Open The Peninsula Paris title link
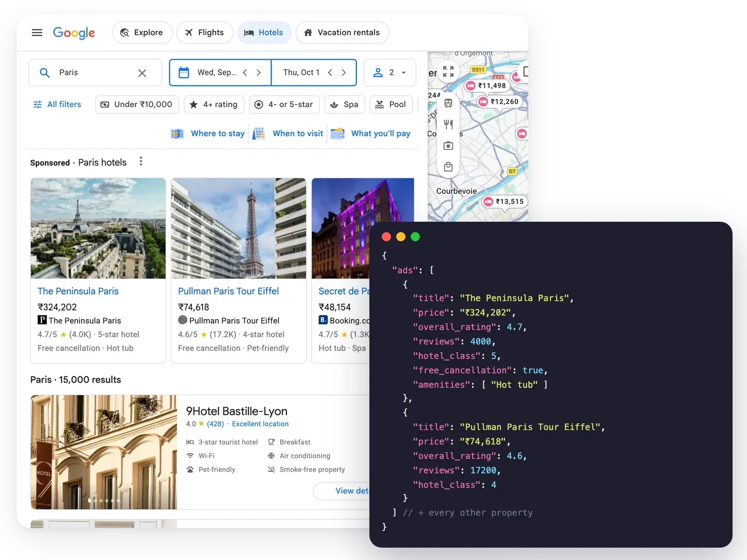The height and width of the screenshot is (560, 747). coord(78,291)
